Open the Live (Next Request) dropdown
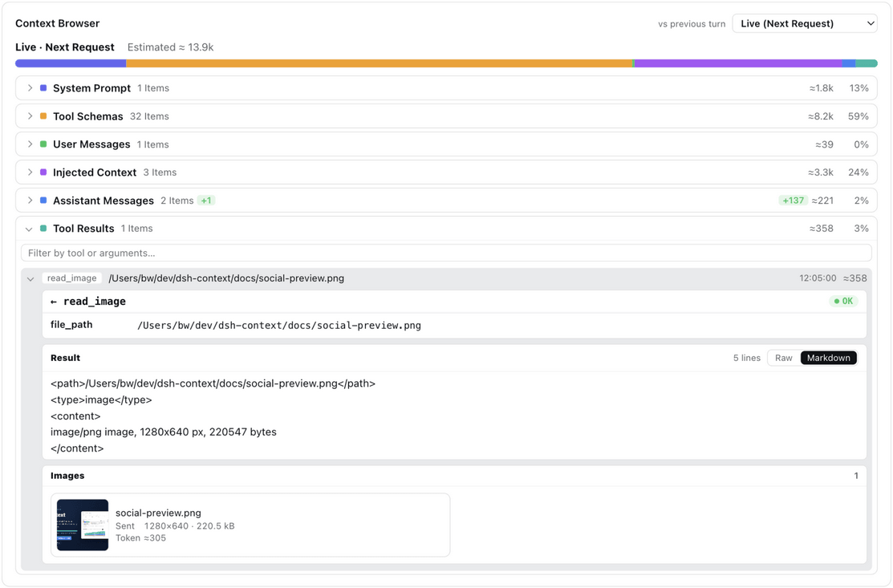The image size is (893, 588). point(805,23)
